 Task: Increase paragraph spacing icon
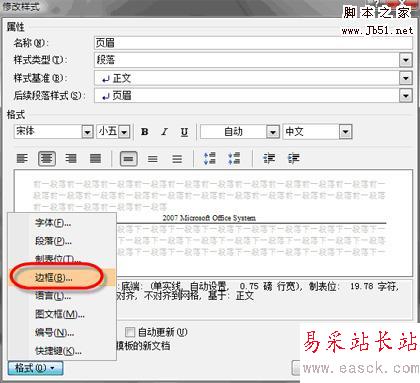[x=210, y=159]
